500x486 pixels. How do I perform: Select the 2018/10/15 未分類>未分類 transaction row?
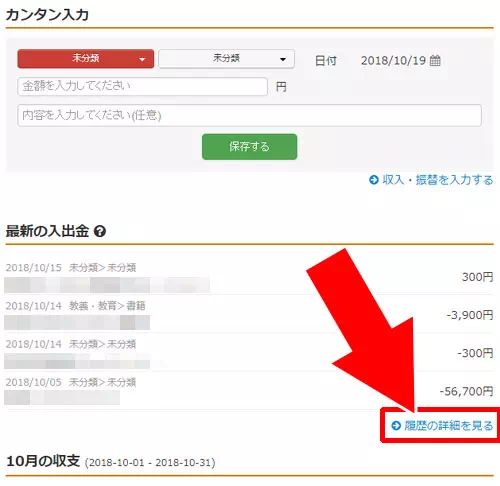249,276
